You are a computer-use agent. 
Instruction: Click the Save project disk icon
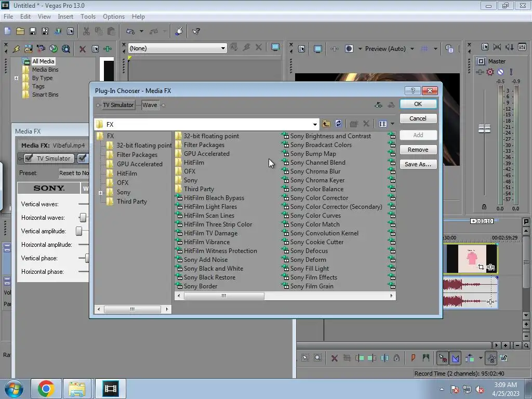[x=33, y=31]
